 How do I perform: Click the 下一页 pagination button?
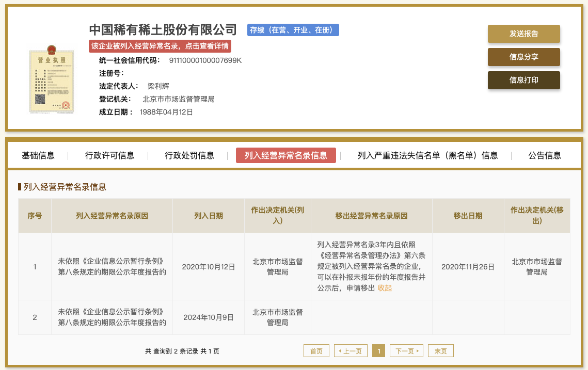[406, 351]
